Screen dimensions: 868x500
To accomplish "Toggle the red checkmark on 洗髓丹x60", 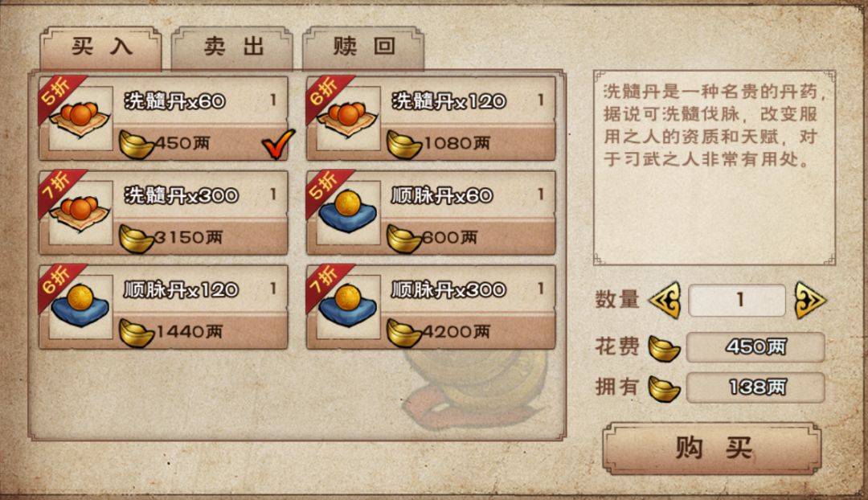I will point(278,143).
